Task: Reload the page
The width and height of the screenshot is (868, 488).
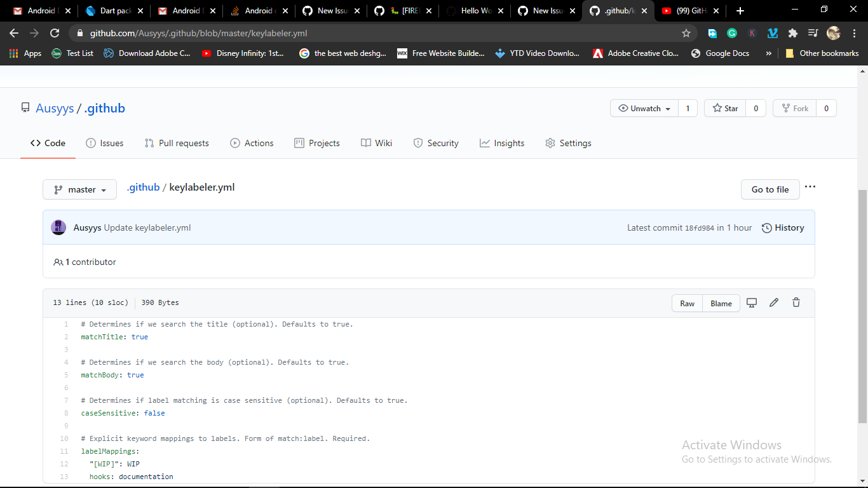Action: 55,33
